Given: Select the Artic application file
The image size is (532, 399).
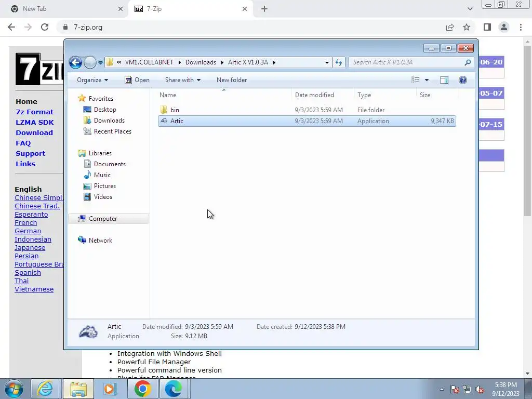Looking at the screenshot, I should [307, 121].
